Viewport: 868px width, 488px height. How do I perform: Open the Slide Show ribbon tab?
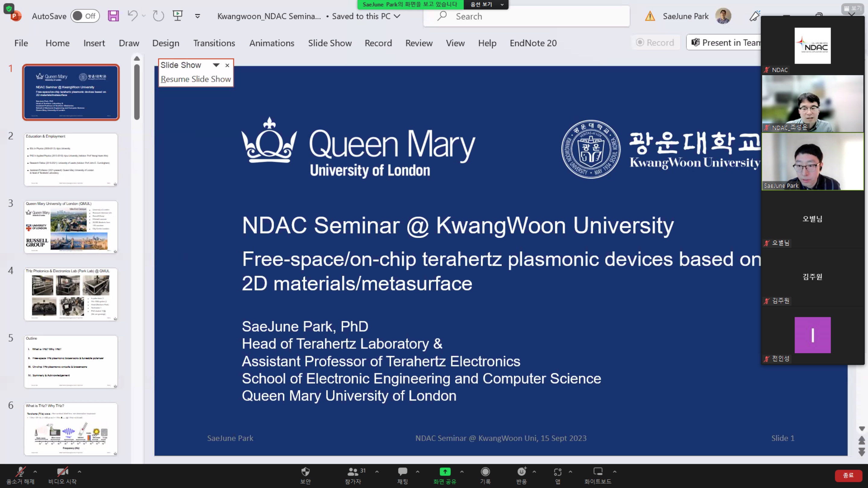click(329, 43)
